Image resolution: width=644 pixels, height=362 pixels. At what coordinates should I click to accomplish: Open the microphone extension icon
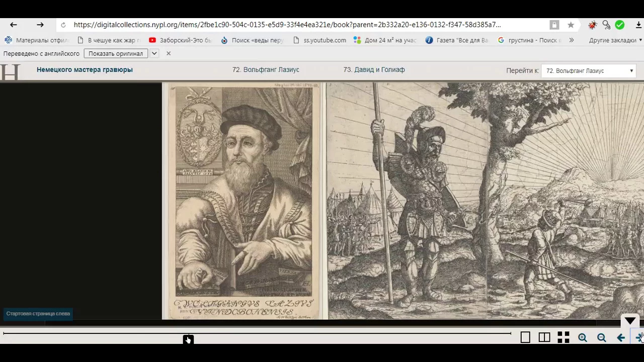(606, 25)
